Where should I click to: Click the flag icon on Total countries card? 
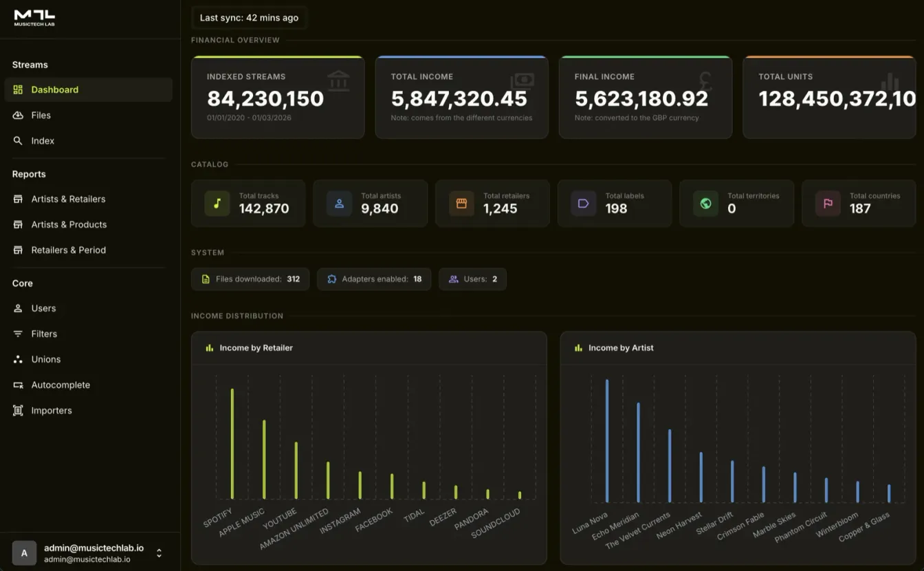pos(827,203)
